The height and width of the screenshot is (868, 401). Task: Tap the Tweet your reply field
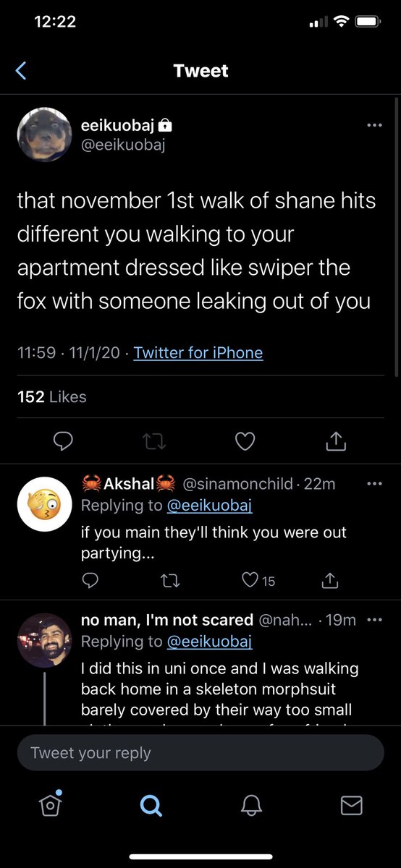click(x=200, y=753)
